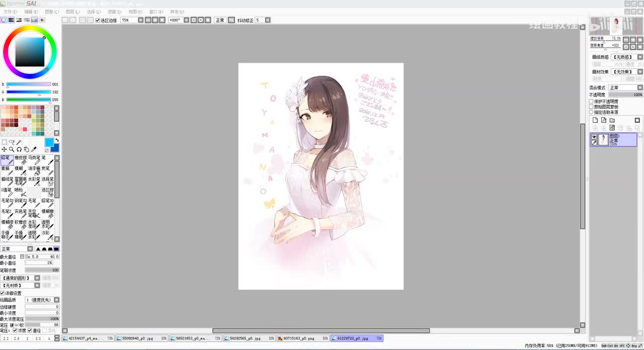644x350 pixels.
Task: Select the magic wand tool
Action: 19,142
